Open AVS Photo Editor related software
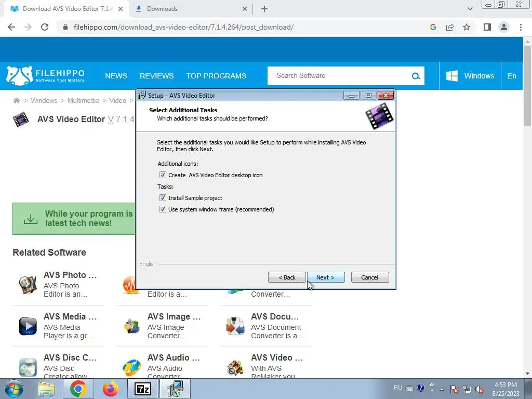This screenshot has height=399, width=532. pos(70,275)
